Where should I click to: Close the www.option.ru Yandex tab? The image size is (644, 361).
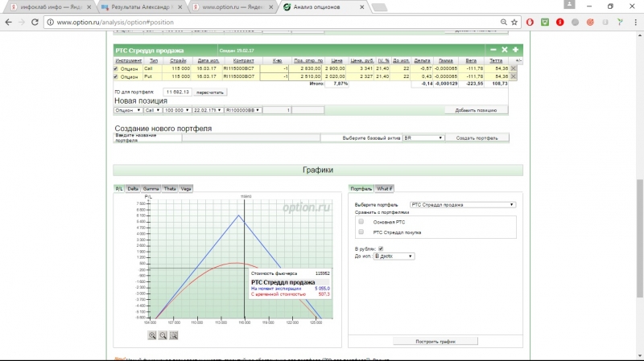(x=271, y=7)
